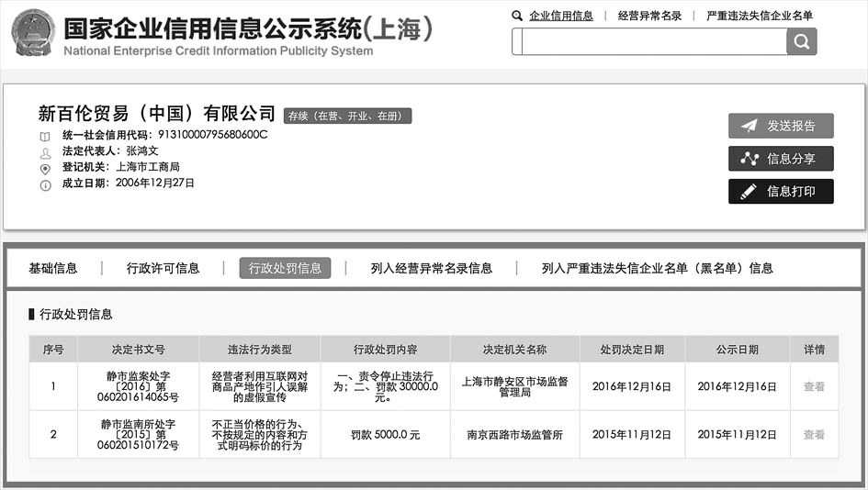Click the book icon beside 统一社会信用代码

click(45, 136)
